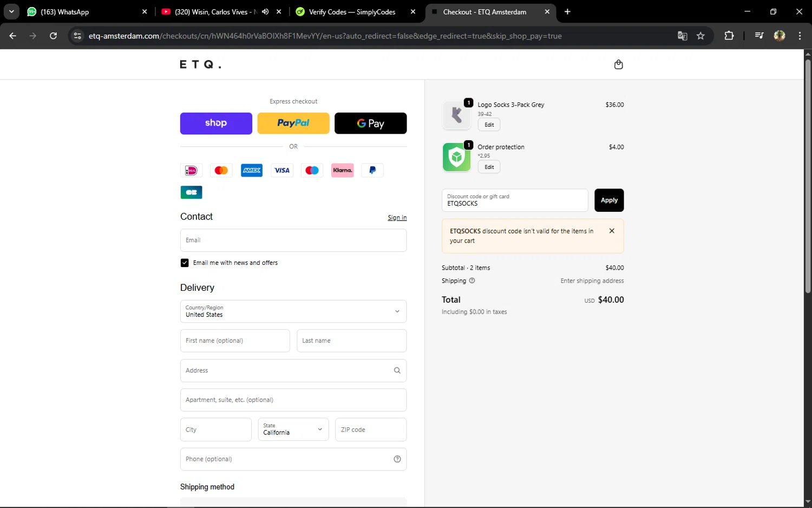Click the browser back arrow

click(x=12, y=36)
